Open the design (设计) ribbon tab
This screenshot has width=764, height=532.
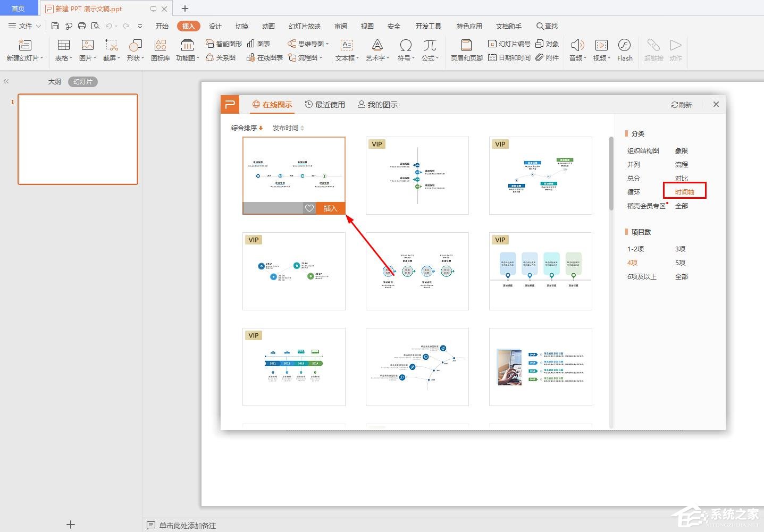tap(215, 26)
